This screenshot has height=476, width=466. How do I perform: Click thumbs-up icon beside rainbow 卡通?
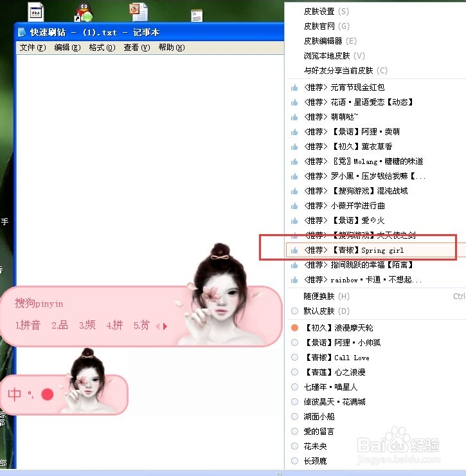tap(294, 280)
